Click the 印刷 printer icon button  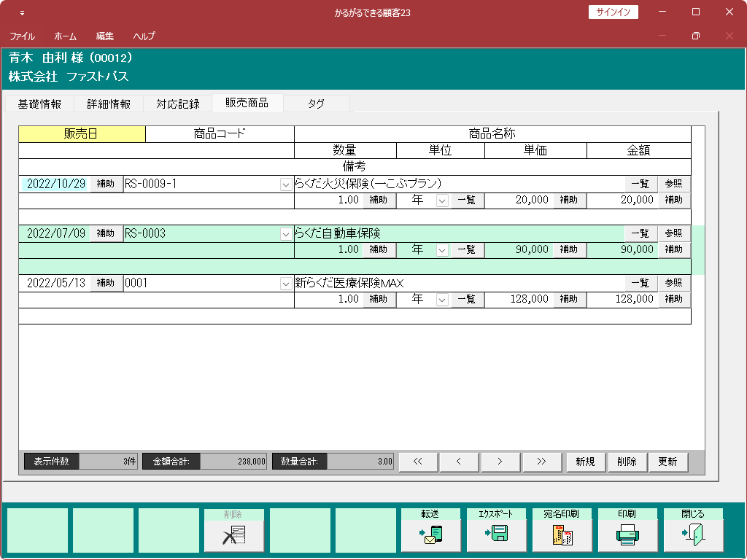[x=627, y=536]
